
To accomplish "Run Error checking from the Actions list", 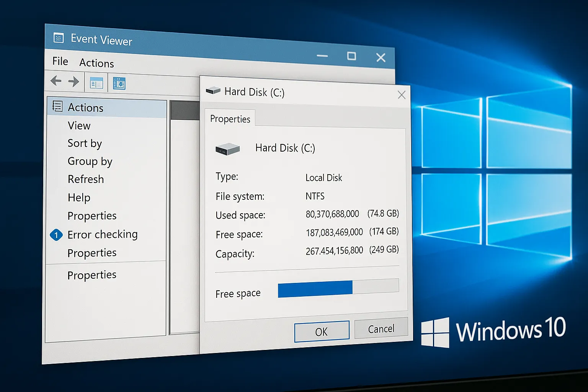I will coord(102,234).
